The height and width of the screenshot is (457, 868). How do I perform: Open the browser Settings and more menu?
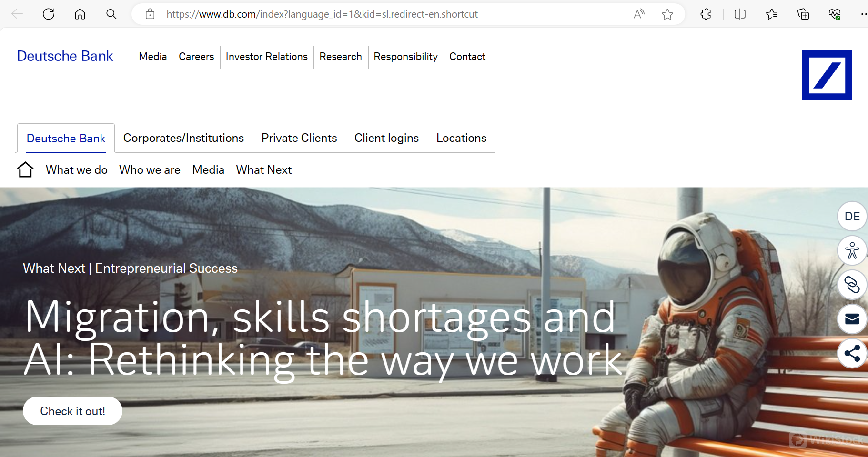click(x=864, y=14)
